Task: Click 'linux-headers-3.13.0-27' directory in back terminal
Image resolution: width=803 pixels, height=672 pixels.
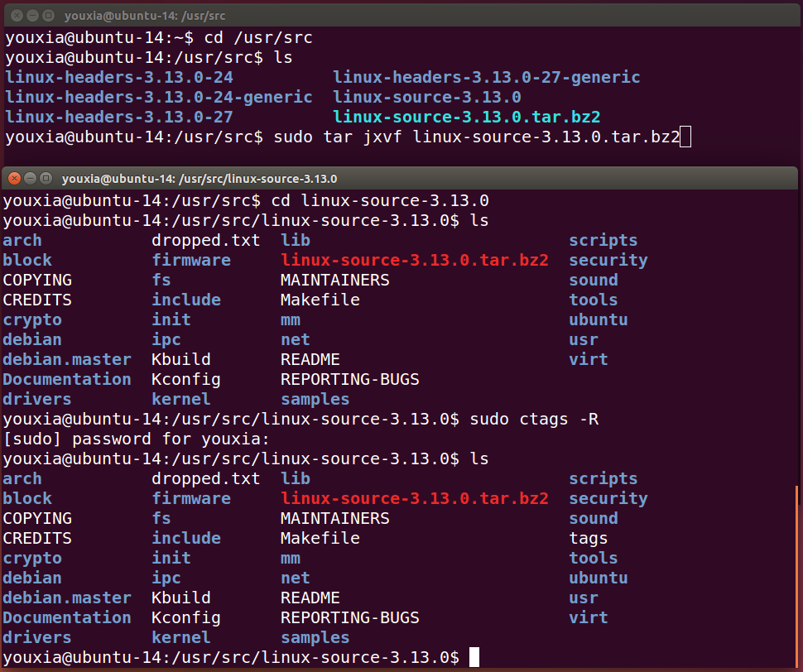Action: (x=119, y=118)
